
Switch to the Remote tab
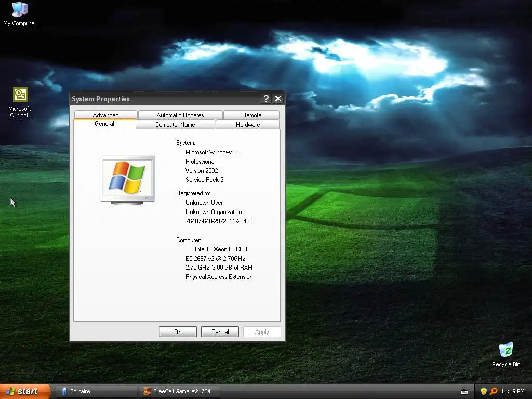click(x=251, y=115)
